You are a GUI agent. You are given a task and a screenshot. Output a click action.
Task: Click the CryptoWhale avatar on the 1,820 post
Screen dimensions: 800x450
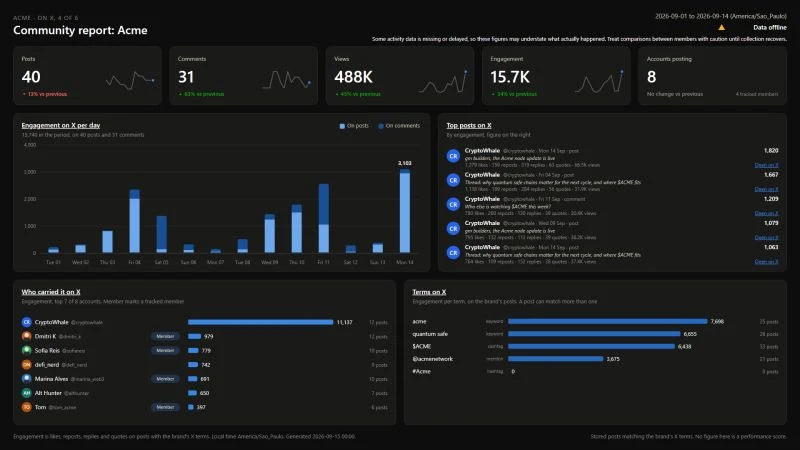click(x=453, y=156)
